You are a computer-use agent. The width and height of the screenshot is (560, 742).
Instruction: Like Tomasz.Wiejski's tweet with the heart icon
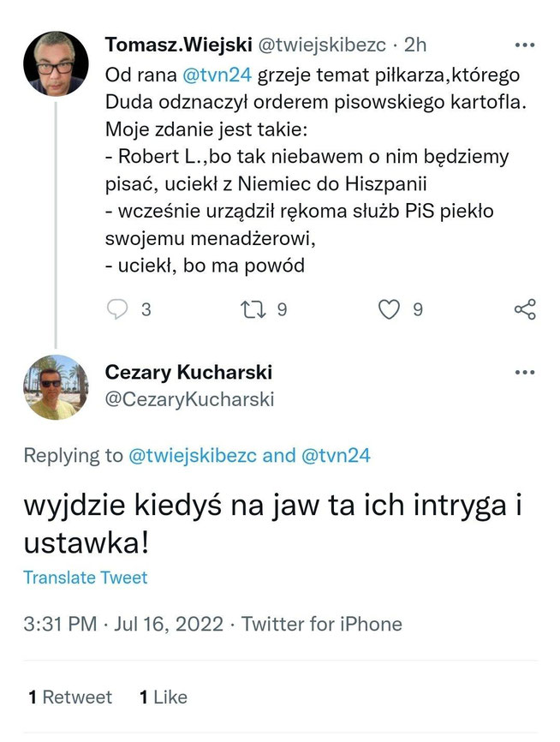click(x=390, y=309)
